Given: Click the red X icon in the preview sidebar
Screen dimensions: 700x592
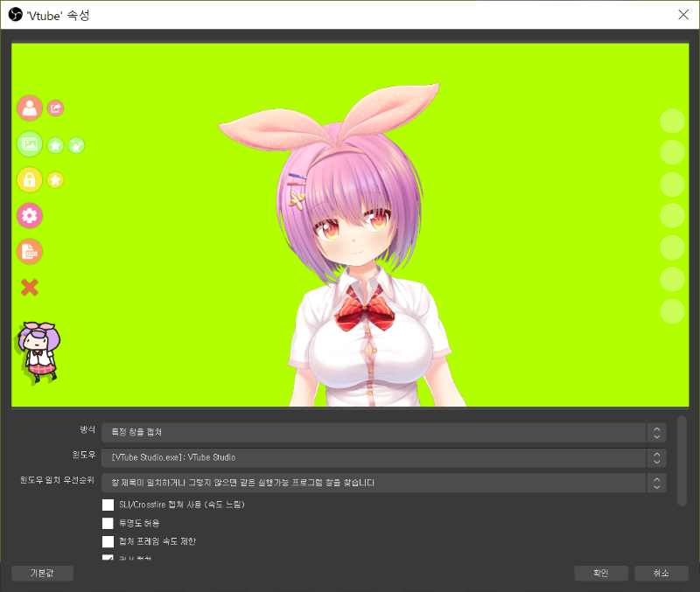Looking at the screenshot, I should point(30,288).
